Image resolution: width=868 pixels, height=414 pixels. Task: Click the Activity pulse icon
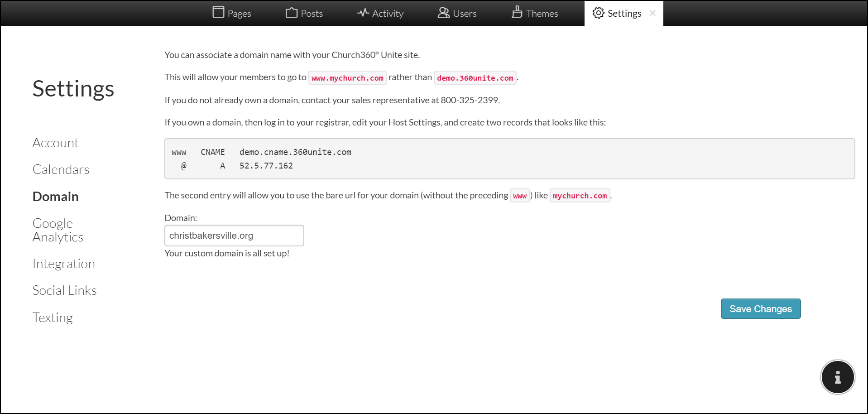[363, 13]
